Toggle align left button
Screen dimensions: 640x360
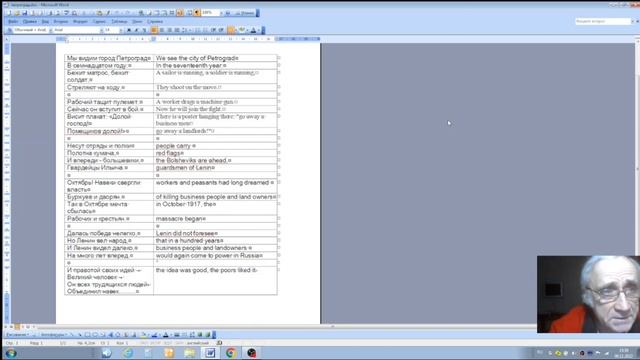pyautogui.click(x=153, y=30)
